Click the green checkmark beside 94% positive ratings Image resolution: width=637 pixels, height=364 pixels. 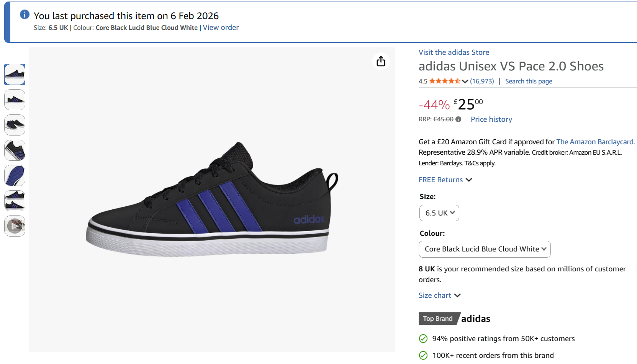[423, 339]
